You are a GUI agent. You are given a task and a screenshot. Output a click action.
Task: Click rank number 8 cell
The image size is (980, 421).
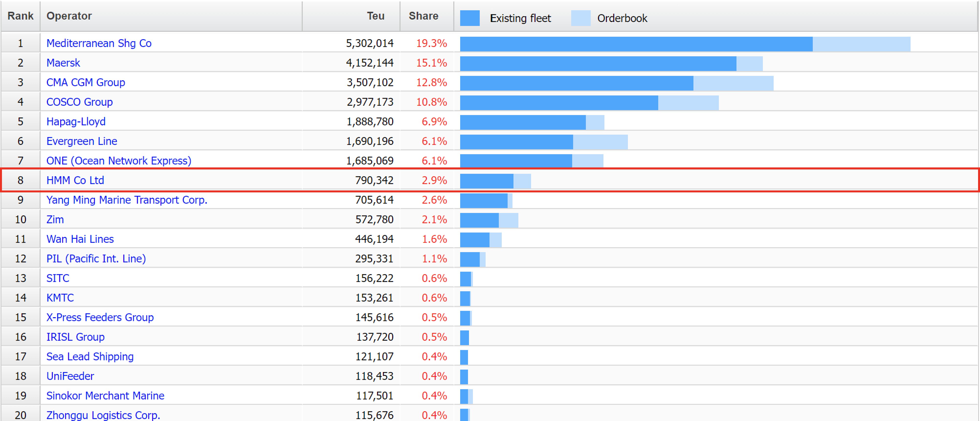click(21, 181)
